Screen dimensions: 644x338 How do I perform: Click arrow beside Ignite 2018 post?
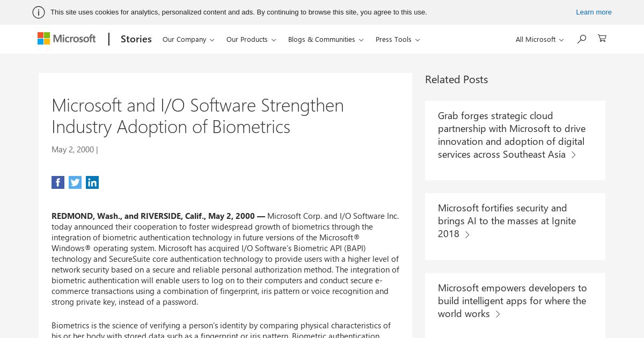point(467,234)
